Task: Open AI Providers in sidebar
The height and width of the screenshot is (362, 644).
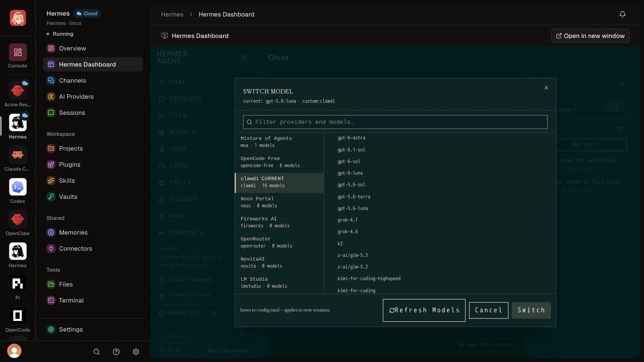Action: pyautogui.click(x=93, y=97)
